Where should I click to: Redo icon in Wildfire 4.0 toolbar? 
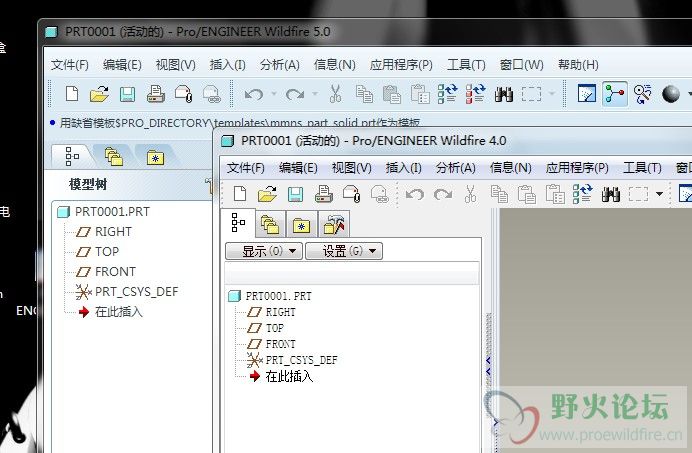443,194
